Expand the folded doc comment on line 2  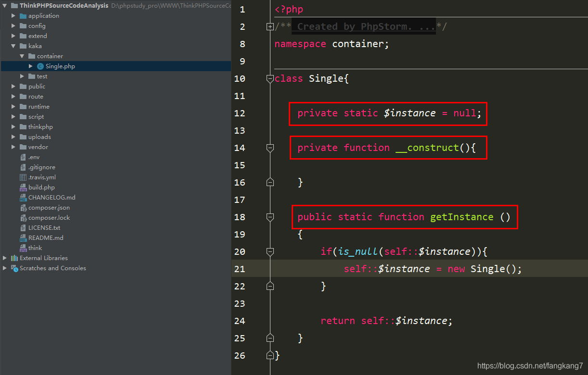[x=270, y=27]
